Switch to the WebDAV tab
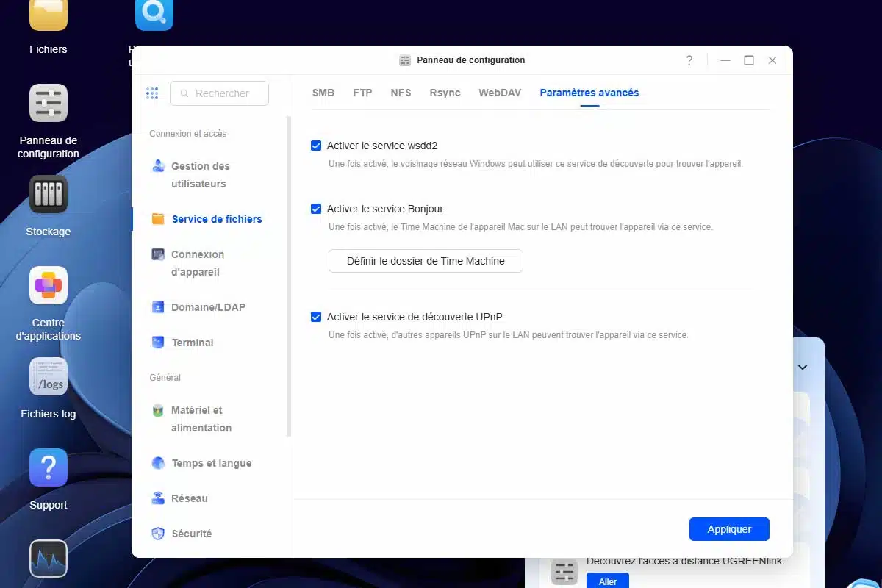The image size is (882, 588). [500, 93]
